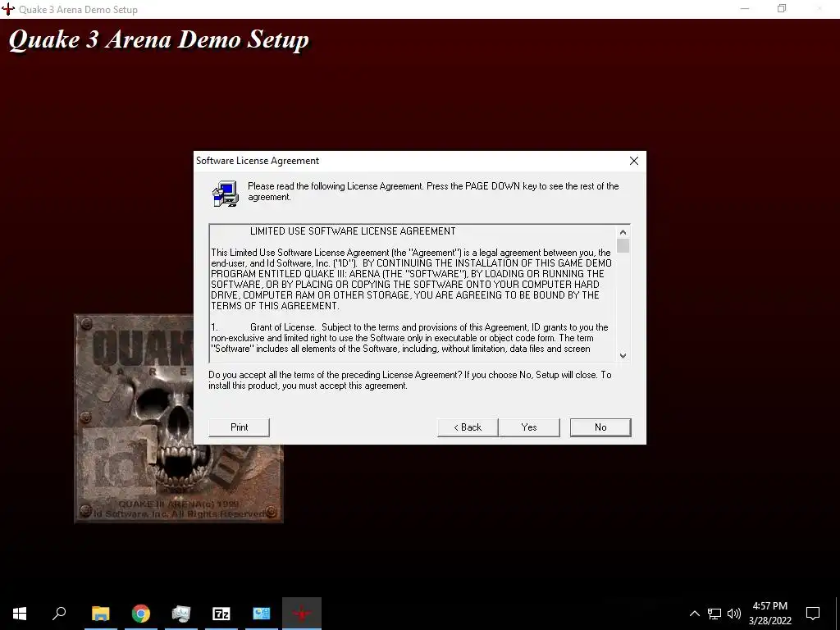Restore down the Quake setup window
The width and height of the screenshot is (840, 630).
coord(782,8)
